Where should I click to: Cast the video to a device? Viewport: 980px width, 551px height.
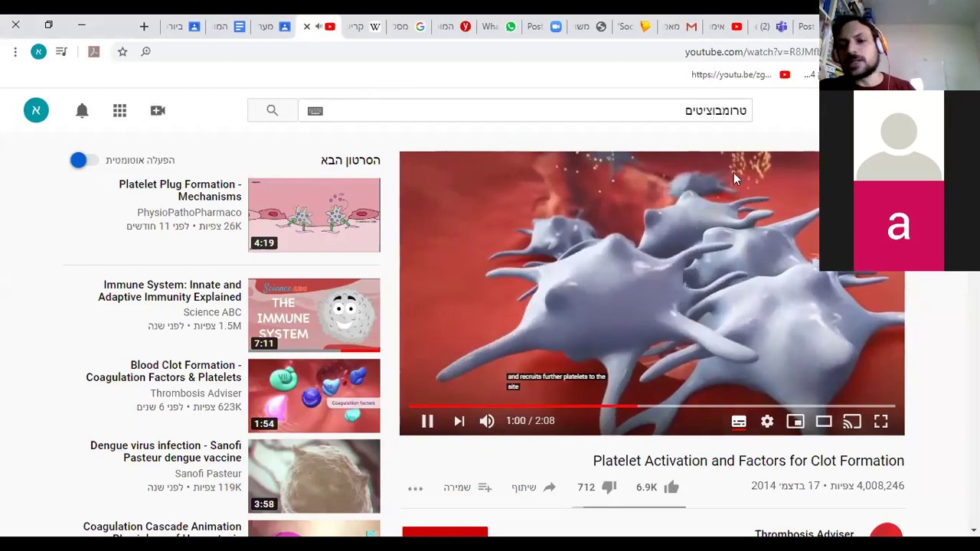(x=852, y=422)
